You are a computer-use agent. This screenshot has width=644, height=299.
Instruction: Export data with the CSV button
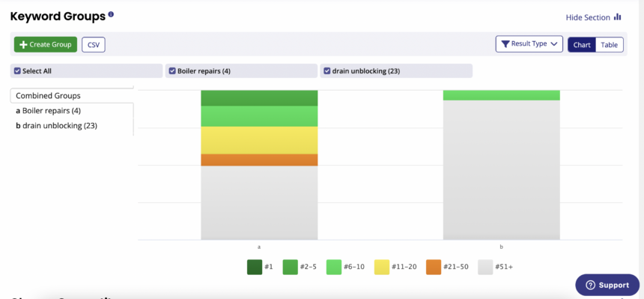pyautogui.click(x=94, y=45)
